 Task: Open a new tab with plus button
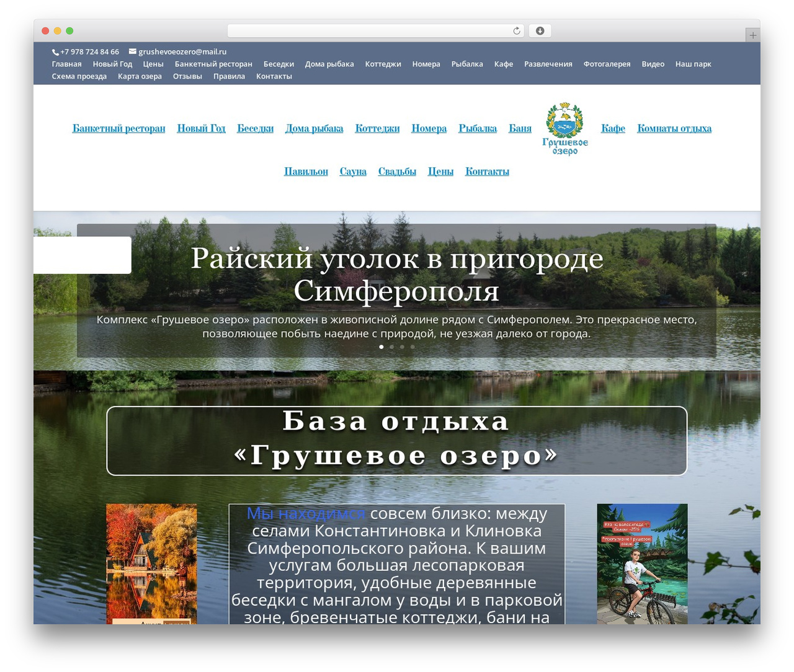[x=752, y=35]
